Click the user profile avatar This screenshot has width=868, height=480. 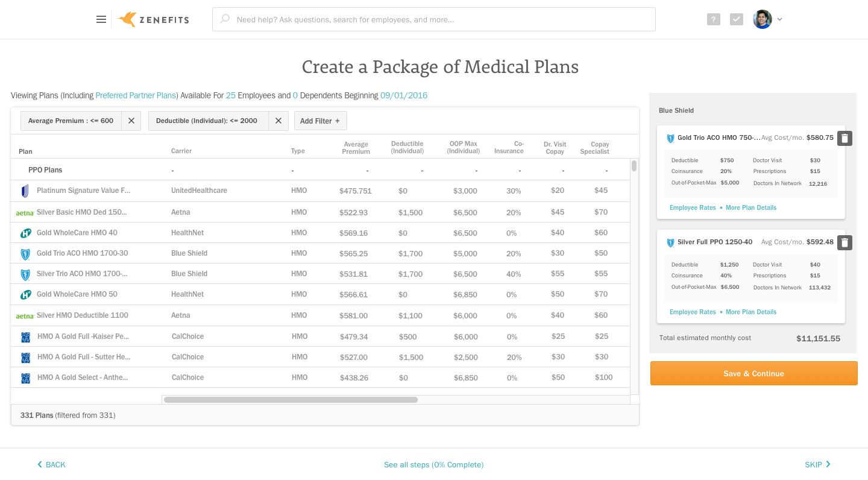click(763, 19)
